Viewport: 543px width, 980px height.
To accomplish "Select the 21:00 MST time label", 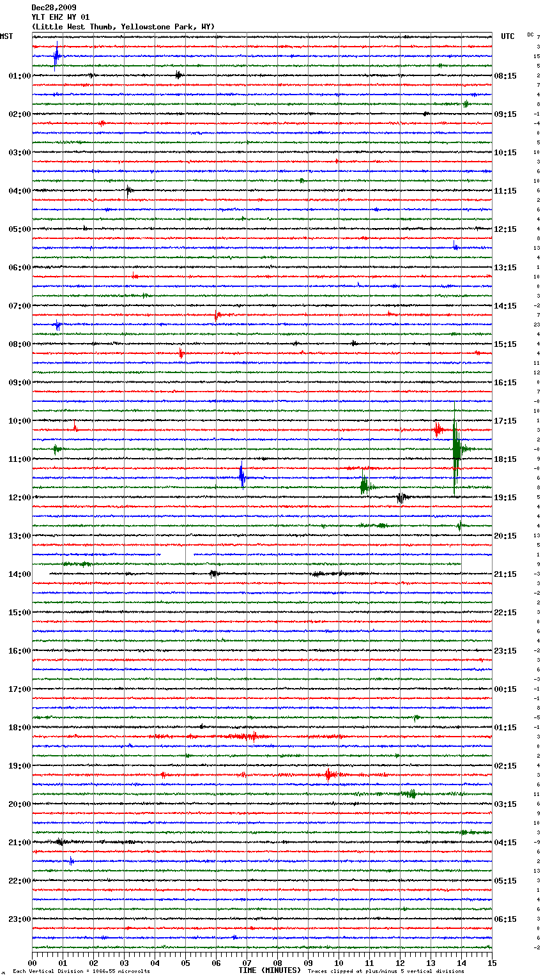I will (x=20, y=843).
